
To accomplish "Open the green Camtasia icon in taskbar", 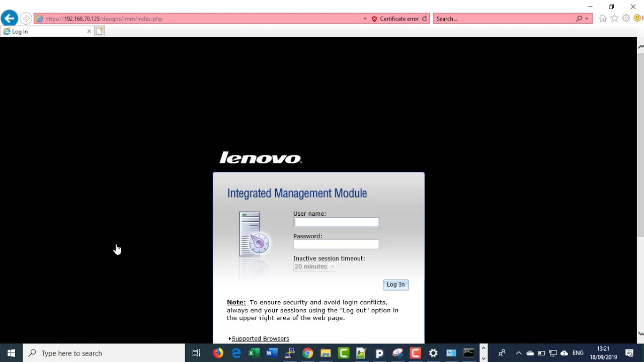I will [x=344, y=353].
